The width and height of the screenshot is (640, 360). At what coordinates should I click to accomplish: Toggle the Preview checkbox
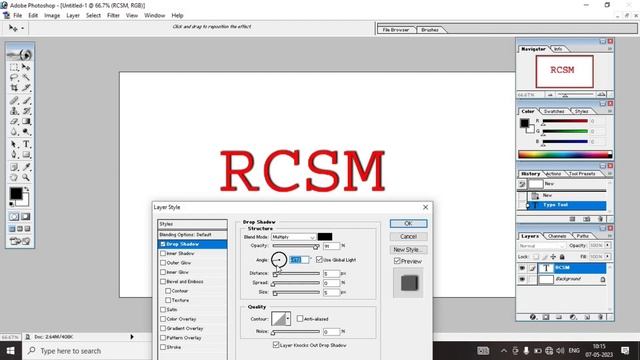397,261
